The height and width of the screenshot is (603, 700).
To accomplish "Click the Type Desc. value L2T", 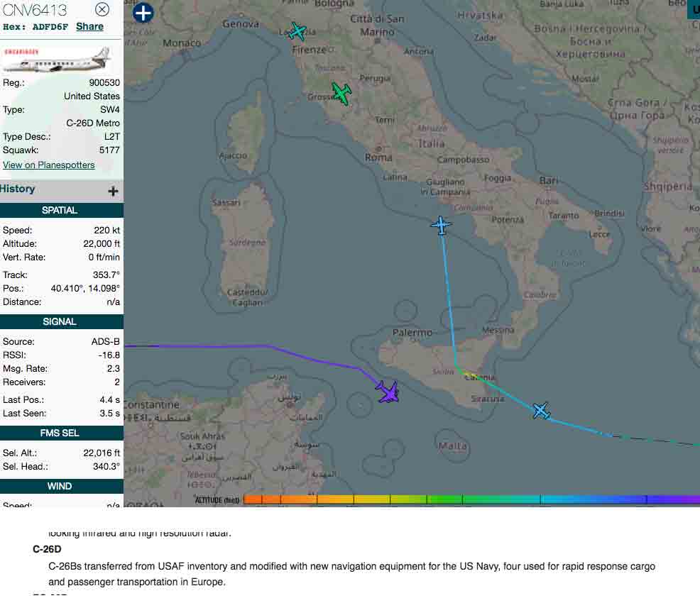I will [112, 137].
